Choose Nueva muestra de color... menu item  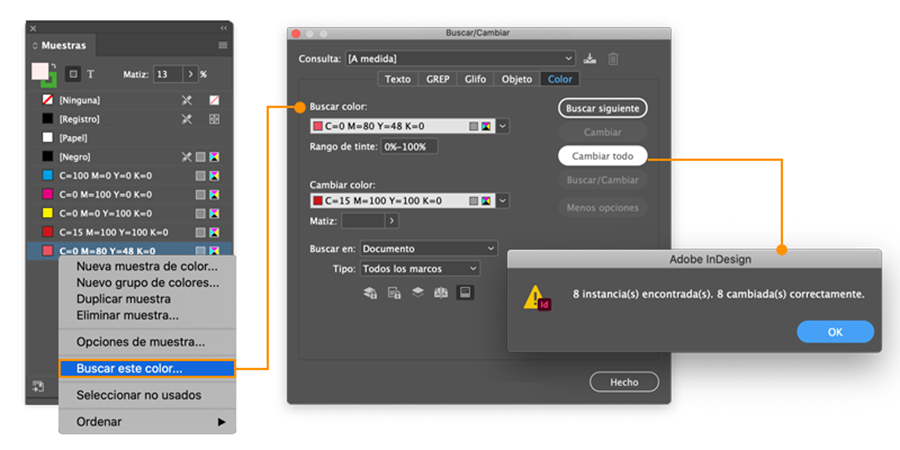coord(147,266)
